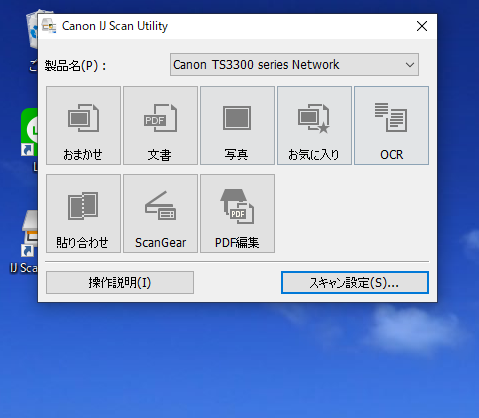
Task: Open スキャン設定(S)... scan settings
Action: coord(355,282)
